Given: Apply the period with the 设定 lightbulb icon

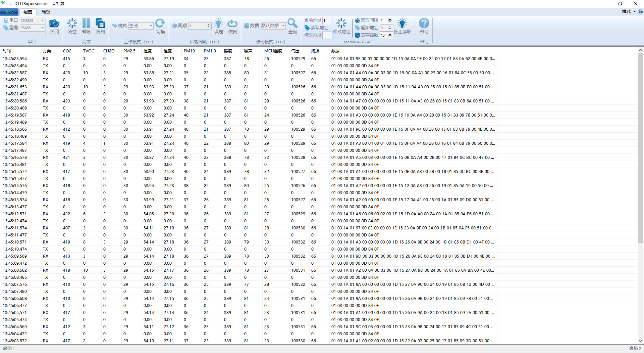Looking at the screenshot, I should (218, 26).
